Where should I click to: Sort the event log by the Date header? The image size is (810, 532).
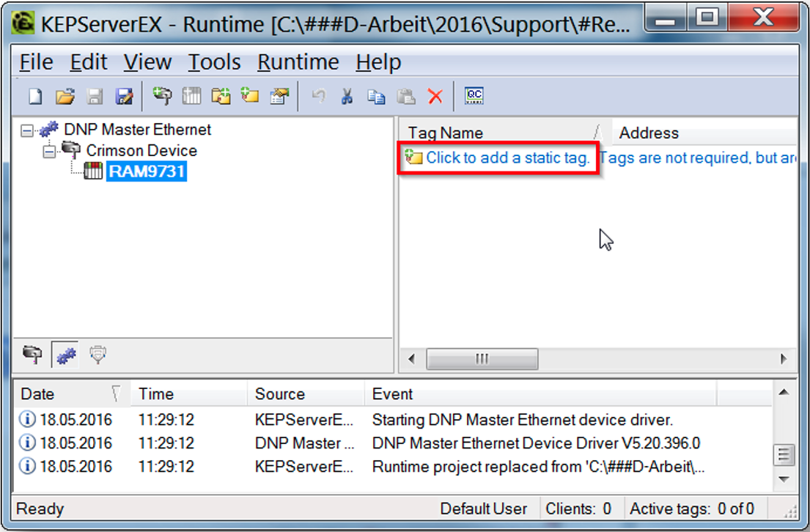(71, 394)
